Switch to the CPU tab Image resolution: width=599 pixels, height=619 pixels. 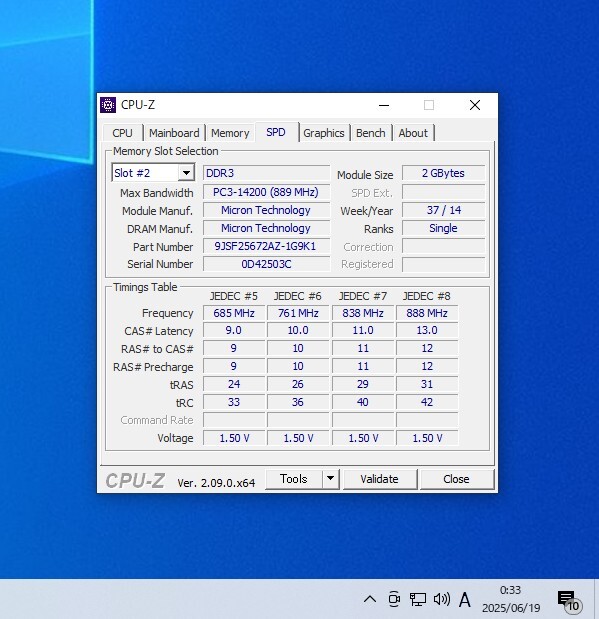pos(122,133)
